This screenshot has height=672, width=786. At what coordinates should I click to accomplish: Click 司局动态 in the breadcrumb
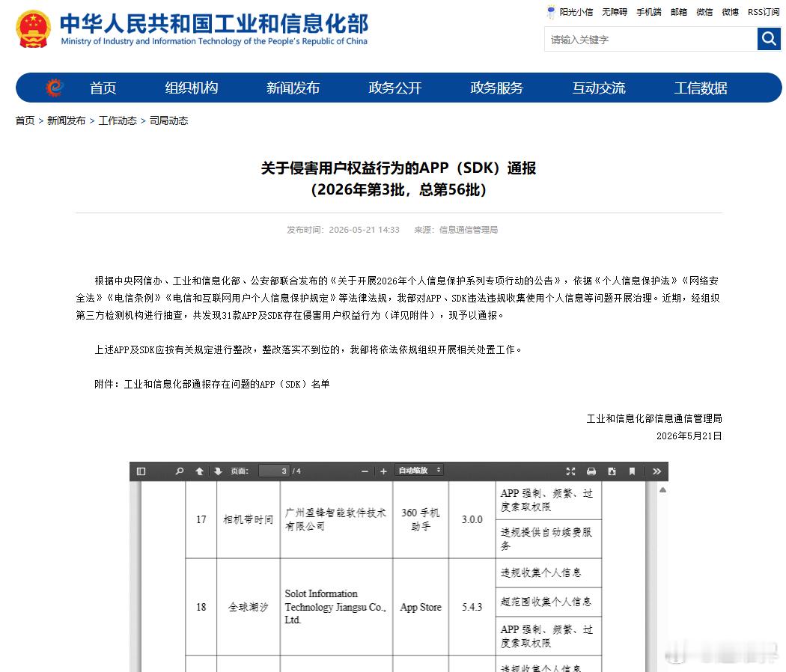tap(169, 120)
